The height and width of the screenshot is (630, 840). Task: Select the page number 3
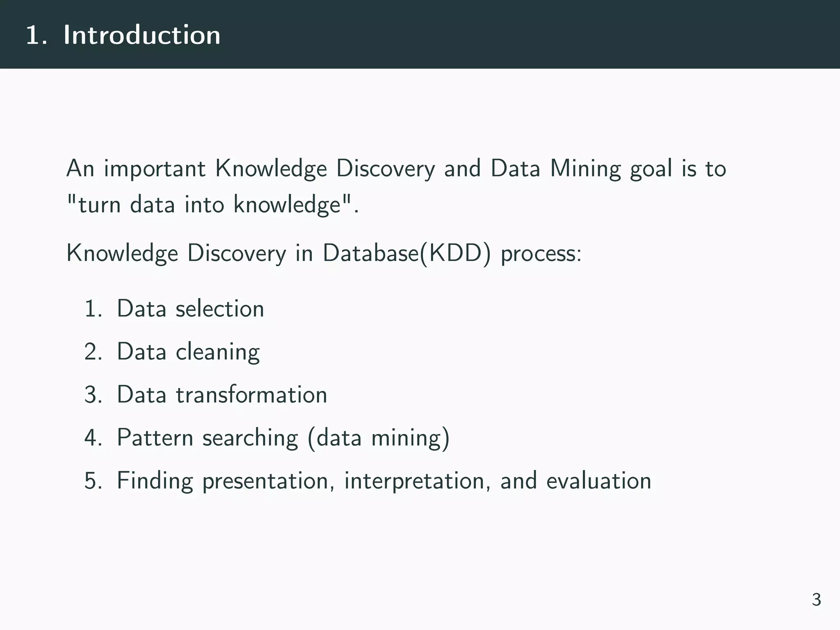[x=816, y=600]
